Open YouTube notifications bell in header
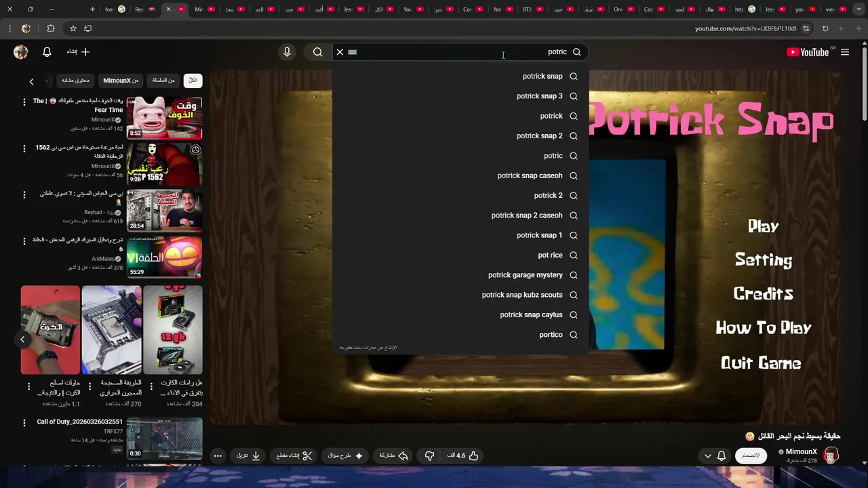 [x=47, y=52]
